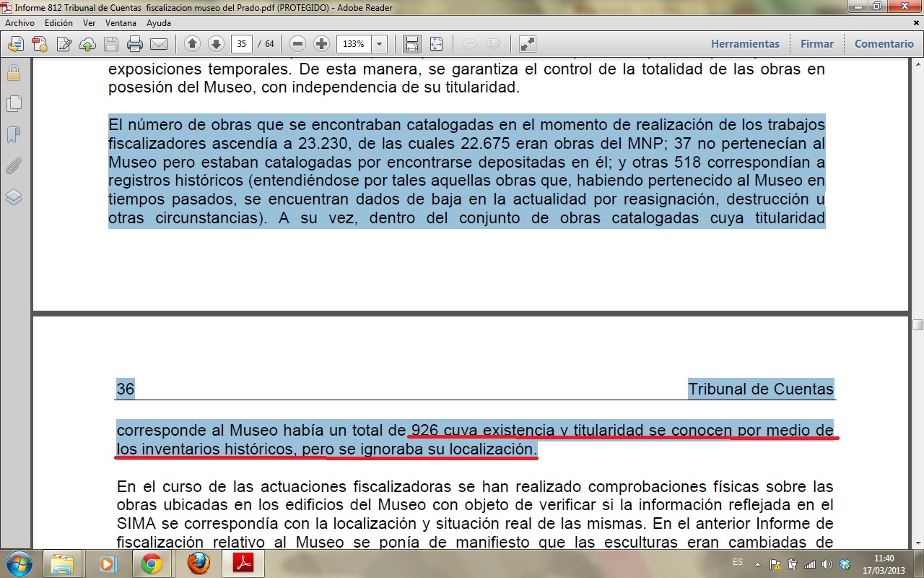924x578 pixels.
Task: Go to previous page with up arrow
Action: pos(192,44)
